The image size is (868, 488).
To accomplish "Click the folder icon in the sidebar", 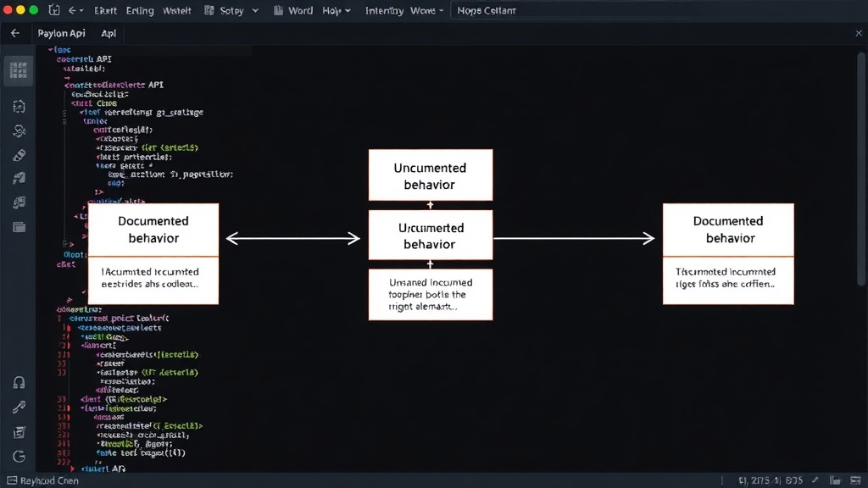I will (x=19, y=227).
